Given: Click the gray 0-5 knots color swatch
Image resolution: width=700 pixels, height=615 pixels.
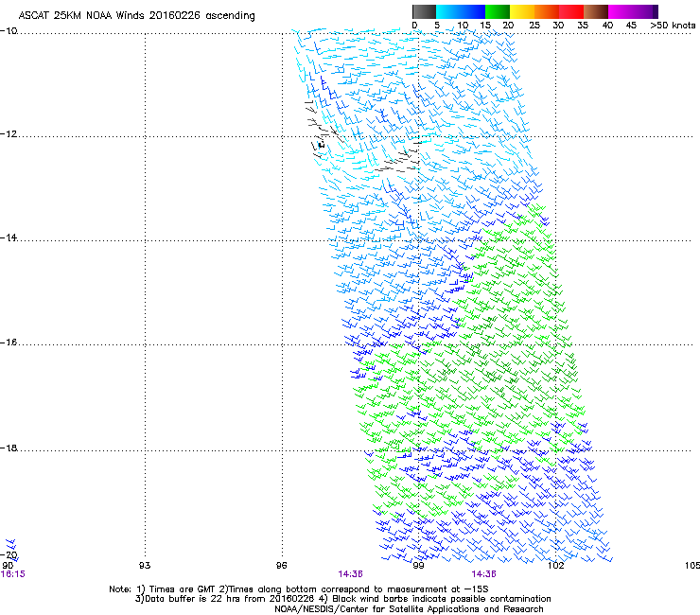Looking at the screenshot, I should click(424, 11).
